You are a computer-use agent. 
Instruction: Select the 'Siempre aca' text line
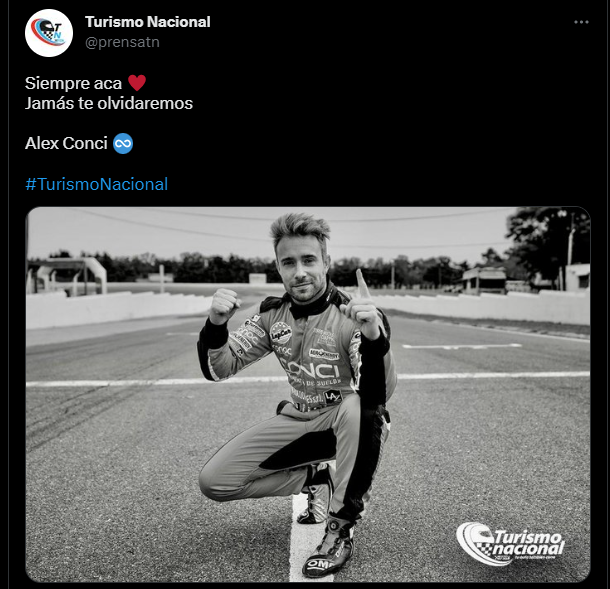pos(74,83)
